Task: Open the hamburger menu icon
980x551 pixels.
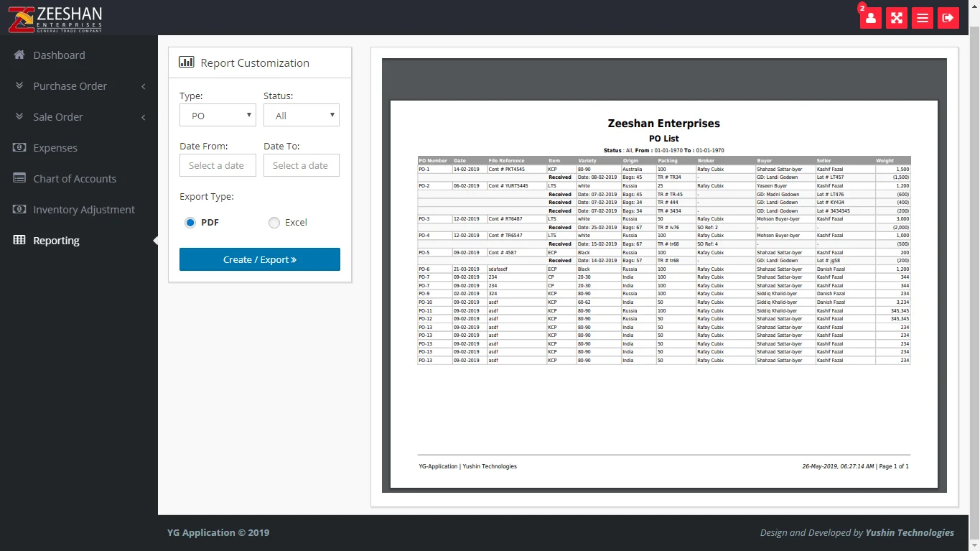Action: point(922,18)
